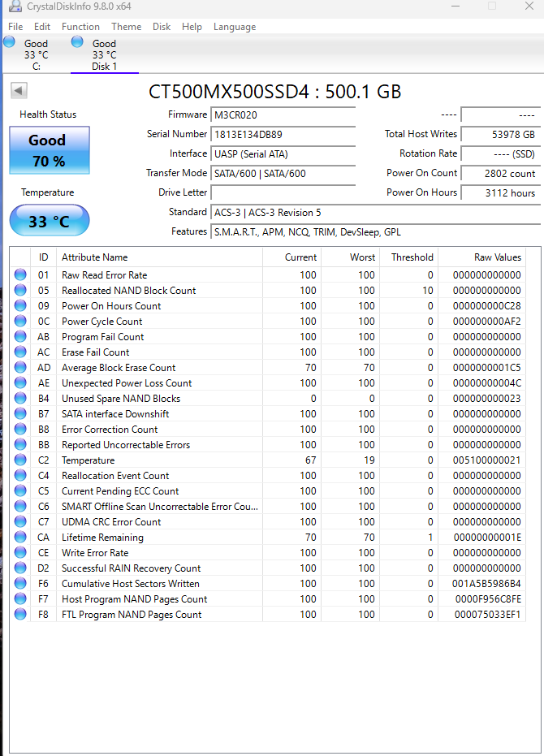The width and height of the screenshot is (544, 756).
Task: Click the Serial Number field
Action: pyautogui.click(x=283, y=135)
